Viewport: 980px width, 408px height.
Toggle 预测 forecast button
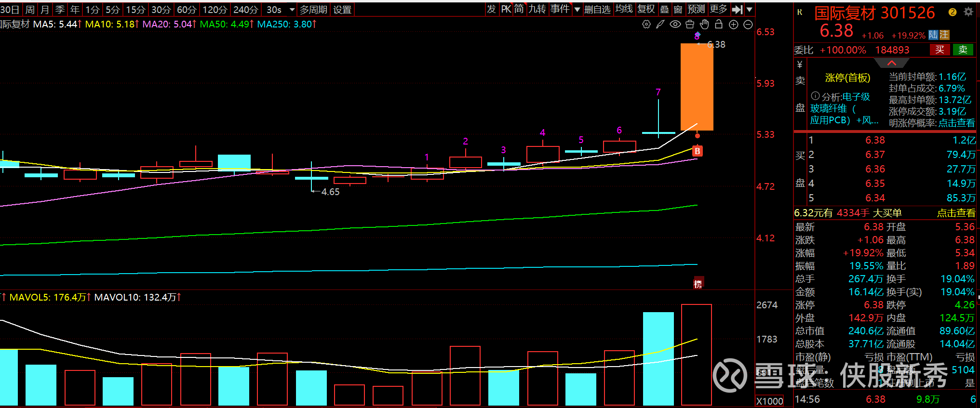tap(696, 9)
